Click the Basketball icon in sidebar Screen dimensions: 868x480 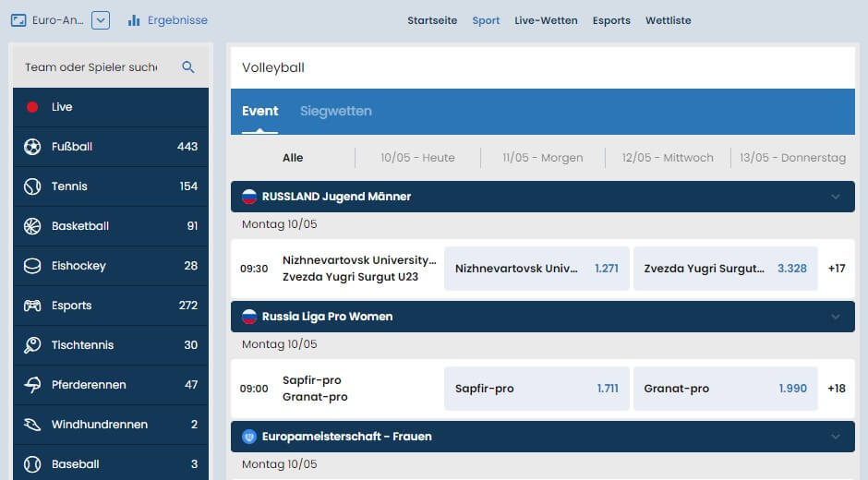coord(32,226)
